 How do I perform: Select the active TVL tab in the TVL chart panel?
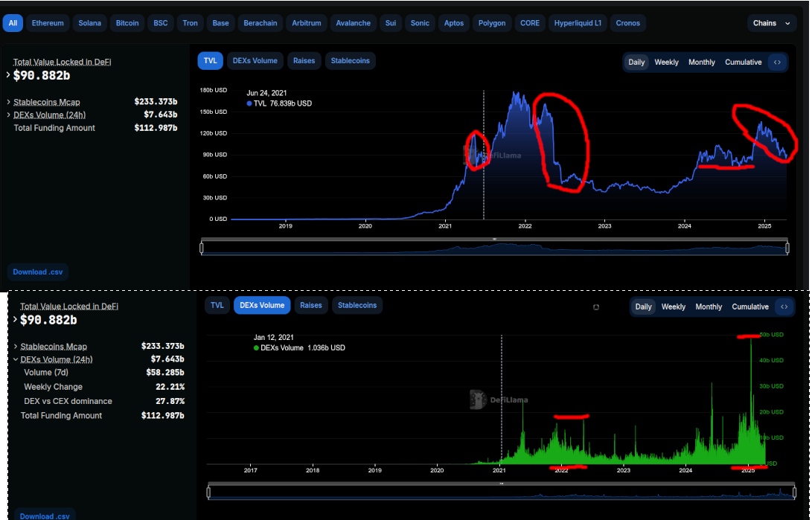coord(210,61)
